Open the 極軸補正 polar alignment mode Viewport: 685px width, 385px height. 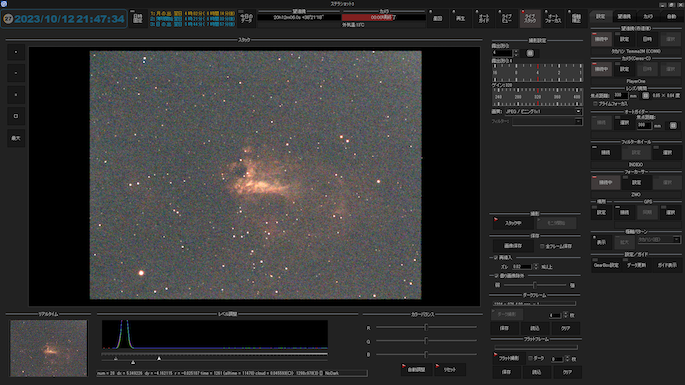tap(576, 18)
